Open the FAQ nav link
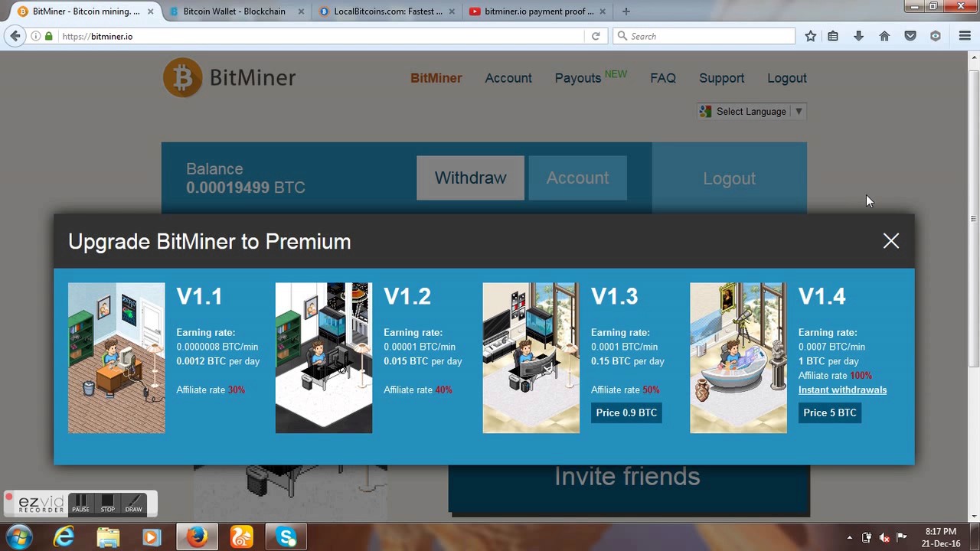The width and height of the screenshot is (980, 551). (x=663, y=78)
